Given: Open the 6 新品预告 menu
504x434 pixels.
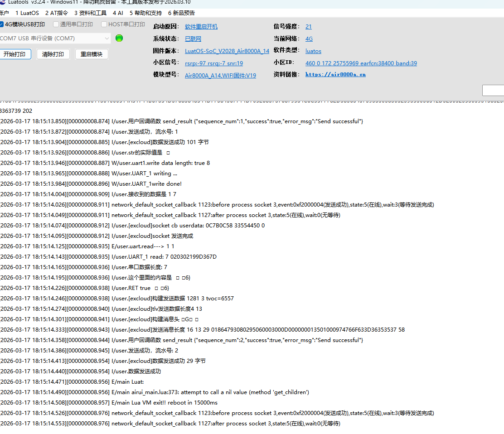Looking at the screenshot, I should point(181,13).
